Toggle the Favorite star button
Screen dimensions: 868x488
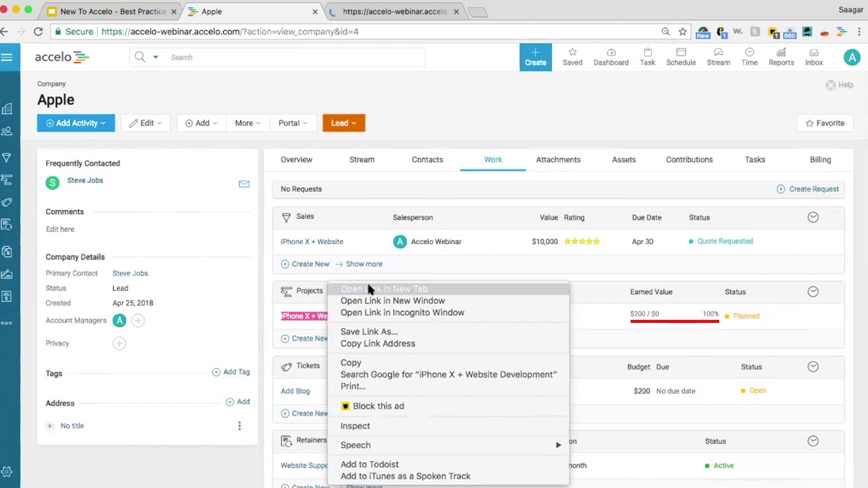[x=825, y=123]
